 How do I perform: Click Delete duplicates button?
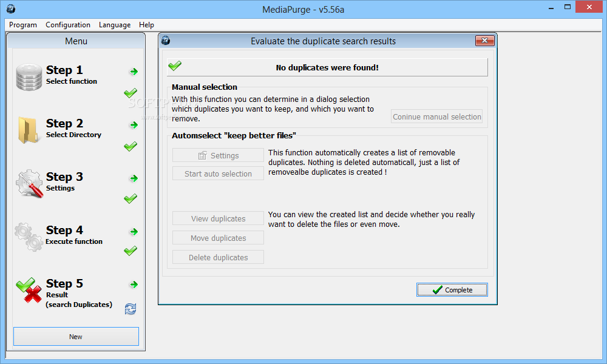[218, 257]
